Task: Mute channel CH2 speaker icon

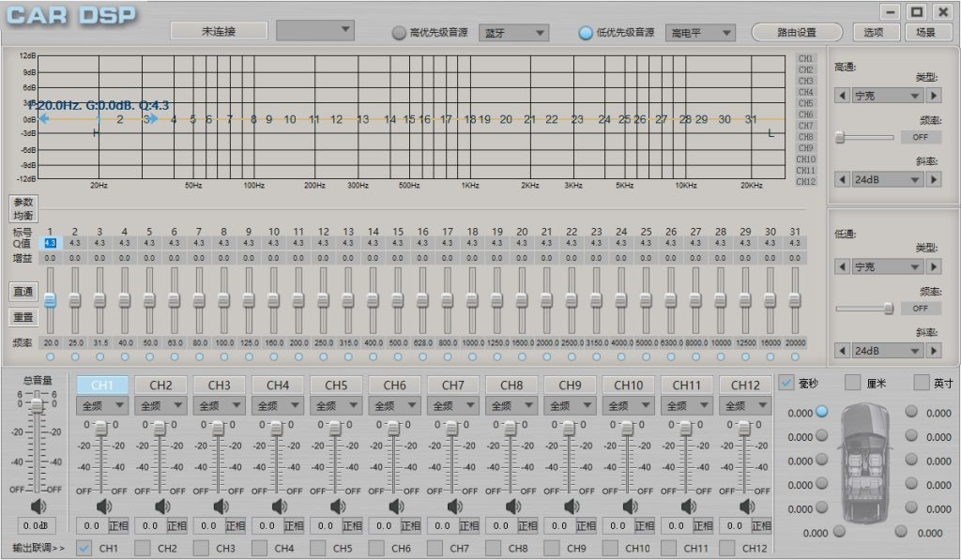Action: pos(162,507)
